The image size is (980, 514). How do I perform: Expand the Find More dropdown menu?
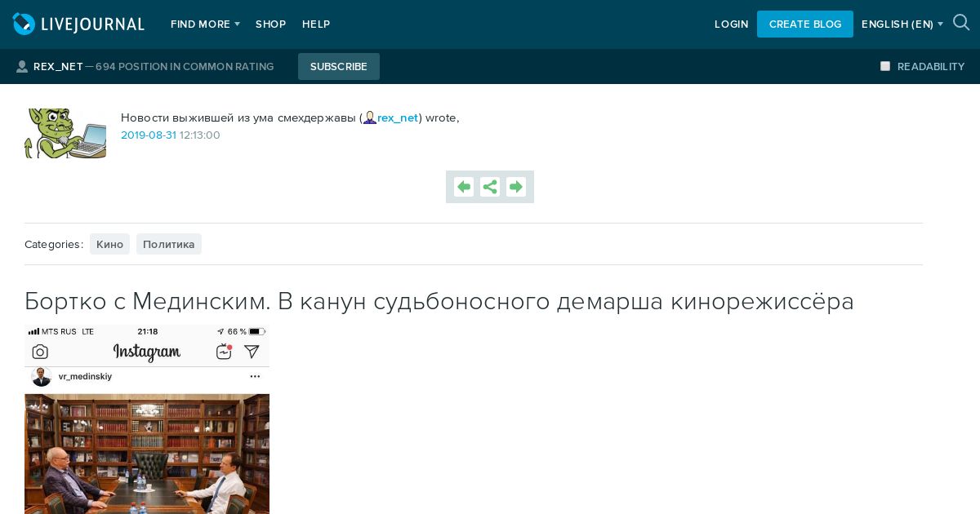pyautogui.click(x=205, y=24)
